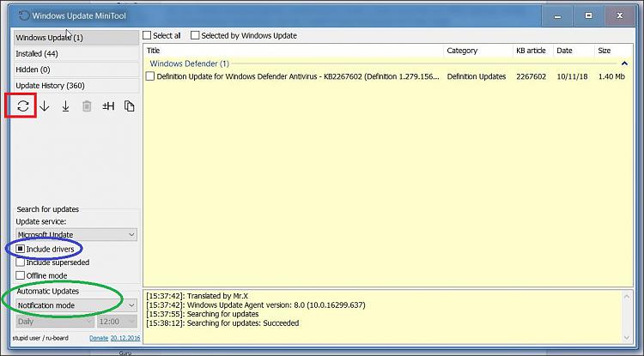Viewport: 644px width, 356px height.
Task: Click the 10/11/18 date cell
Action: pyautogui.click(x=572, y=76)
